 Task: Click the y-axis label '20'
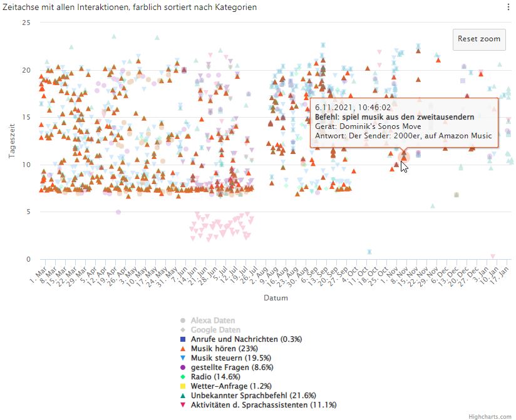coord(26,70)
